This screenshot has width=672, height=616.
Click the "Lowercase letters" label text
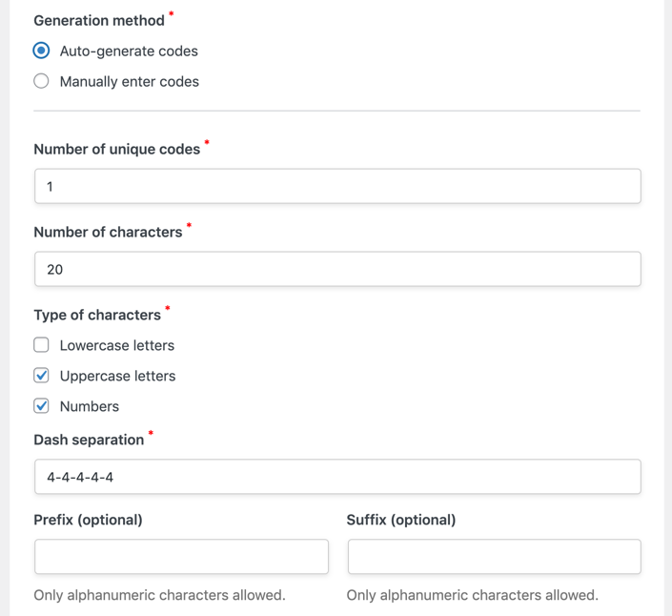116,345
